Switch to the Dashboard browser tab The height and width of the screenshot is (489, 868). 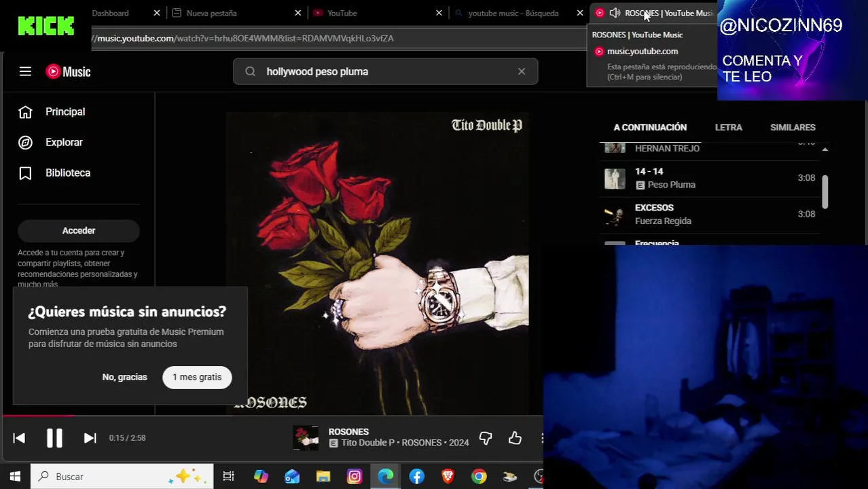pos(110,13)
